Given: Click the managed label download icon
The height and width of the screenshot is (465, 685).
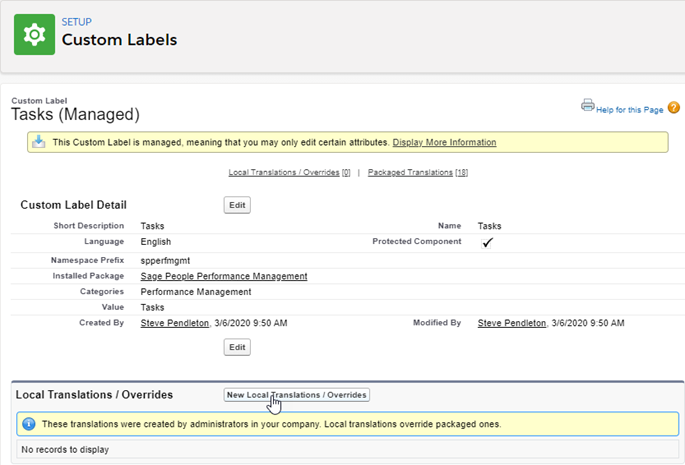Looking at the screenshot, I should pyautogui.click(x=38, y=142).
